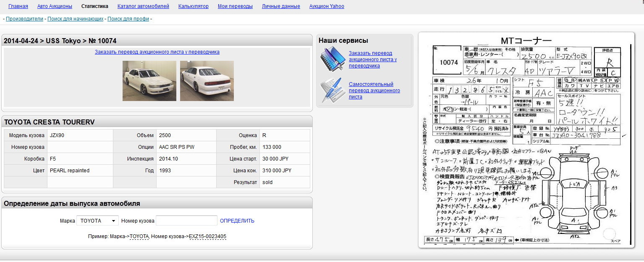The height and width of the screenshot is (262, 644).
Task: Expand the Марка TOYOTA dropdown
Action: [x=97, y=221]
